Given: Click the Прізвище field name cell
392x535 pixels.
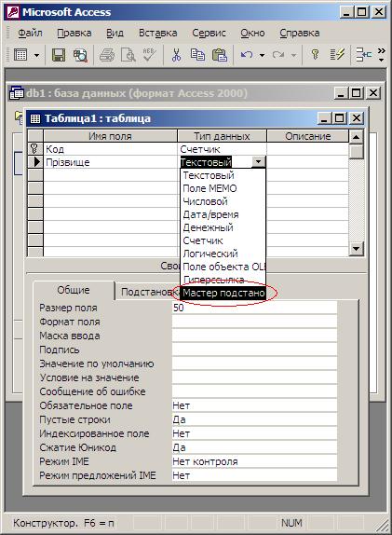Looking at the screenshot, I should pos(111,162).
